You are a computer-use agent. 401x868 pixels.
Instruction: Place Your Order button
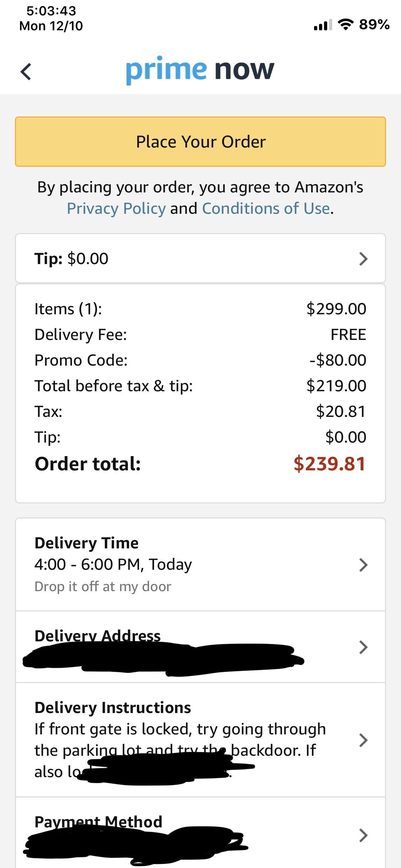click(x=200, y=141)
